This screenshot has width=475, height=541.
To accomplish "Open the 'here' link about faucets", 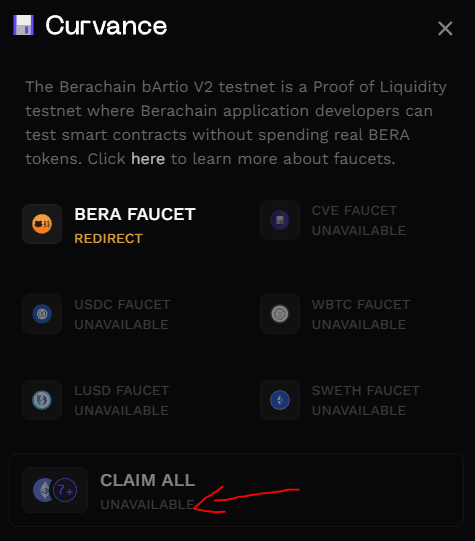I will [148, 159].
